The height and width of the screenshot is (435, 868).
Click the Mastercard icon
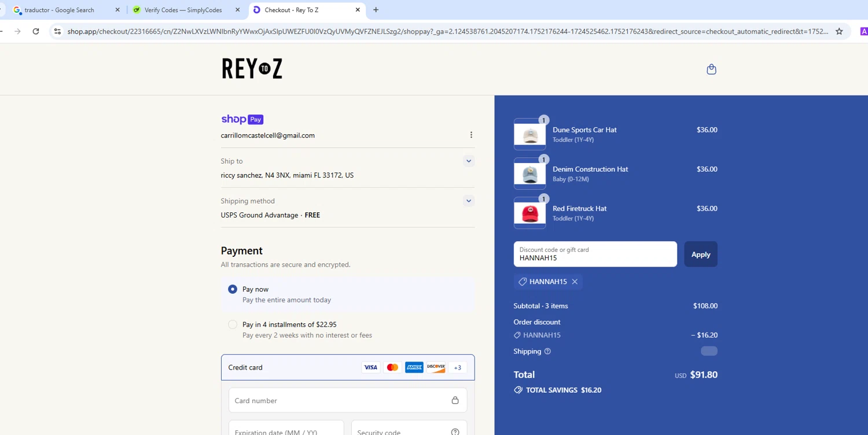tap(392, 367)
